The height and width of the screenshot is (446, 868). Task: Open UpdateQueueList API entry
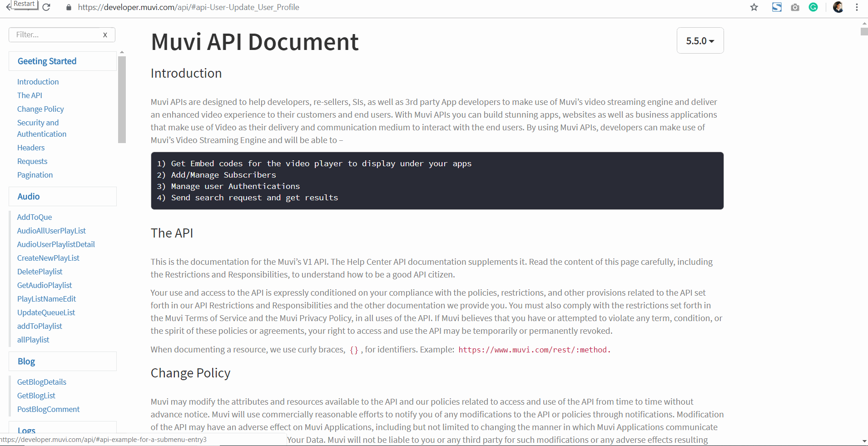46,312
